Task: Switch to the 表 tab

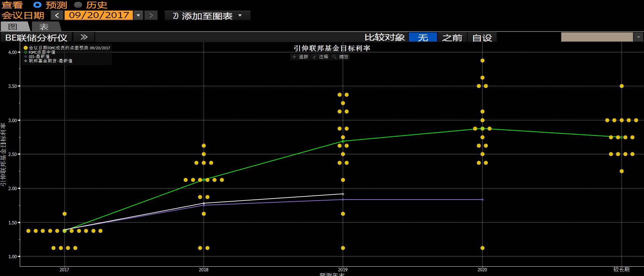Action: (x=44, y=27)
